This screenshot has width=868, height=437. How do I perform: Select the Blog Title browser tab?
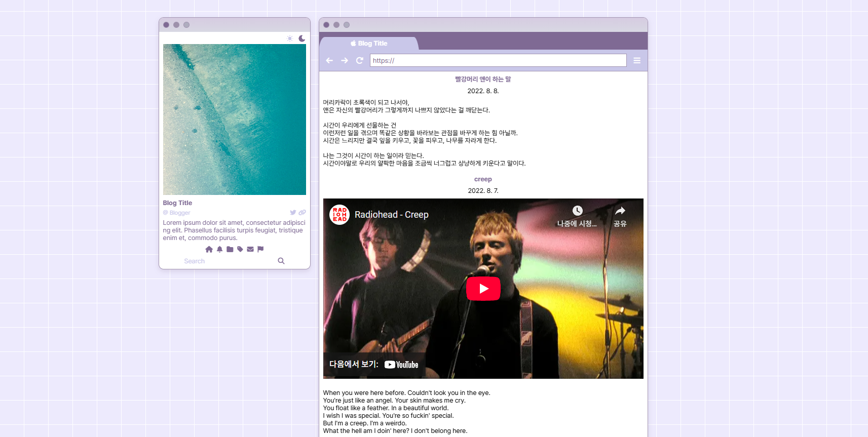click(369, 44)
